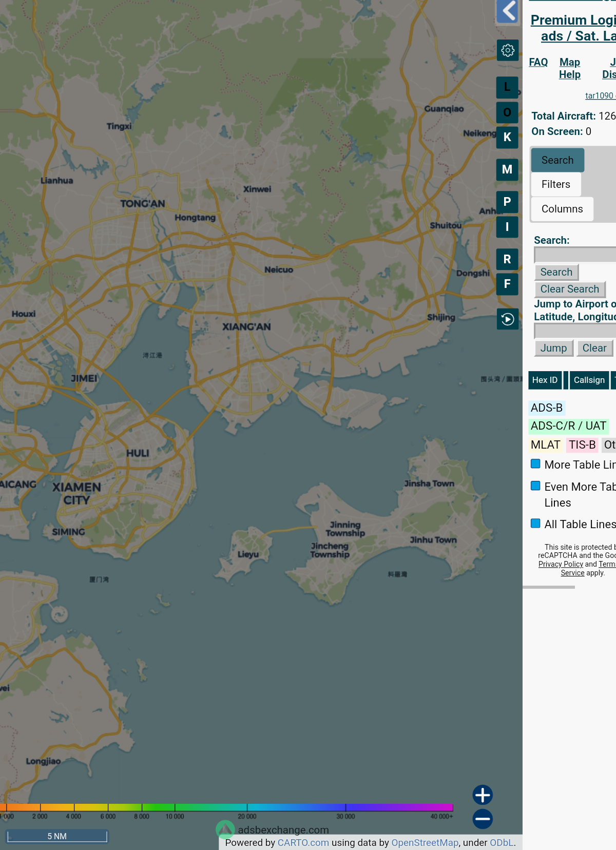Click the sidebar horizontal scrollbar
This screenshot has width=616, height=850.
549,587
